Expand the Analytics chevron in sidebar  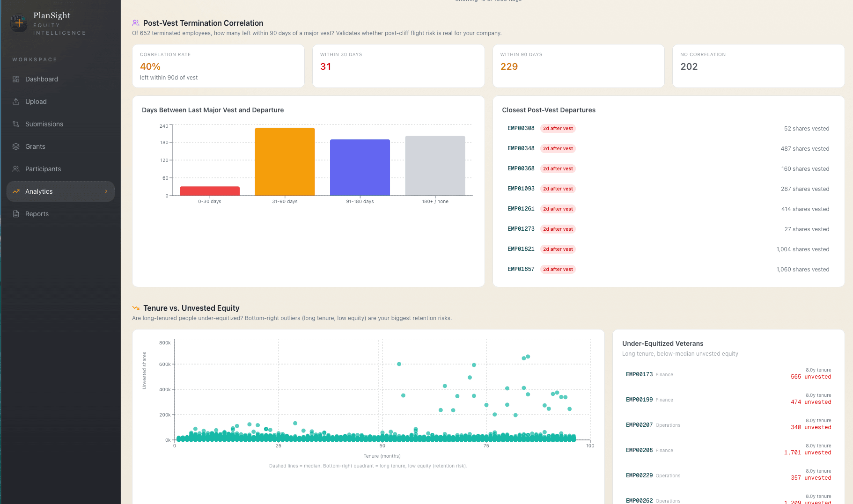coord(106,191)
